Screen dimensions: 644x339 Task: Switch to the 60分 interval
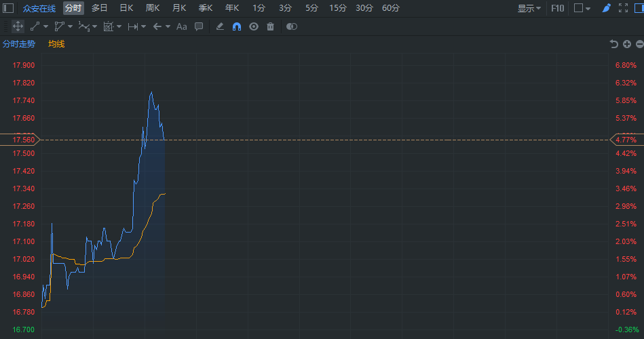pyautogui.click(x=391, y=8)
